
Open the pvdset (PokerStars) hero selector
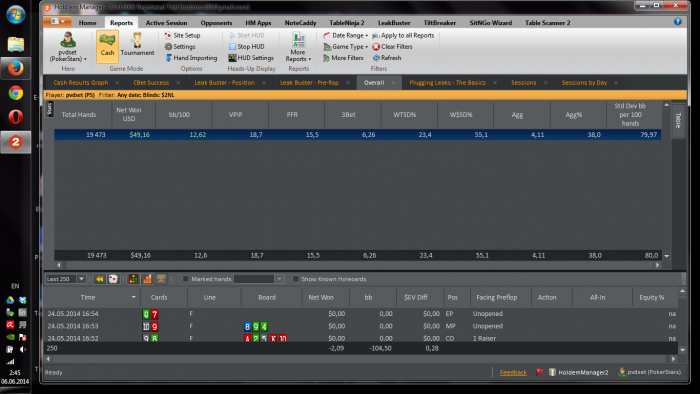click(x=68, y=47)
